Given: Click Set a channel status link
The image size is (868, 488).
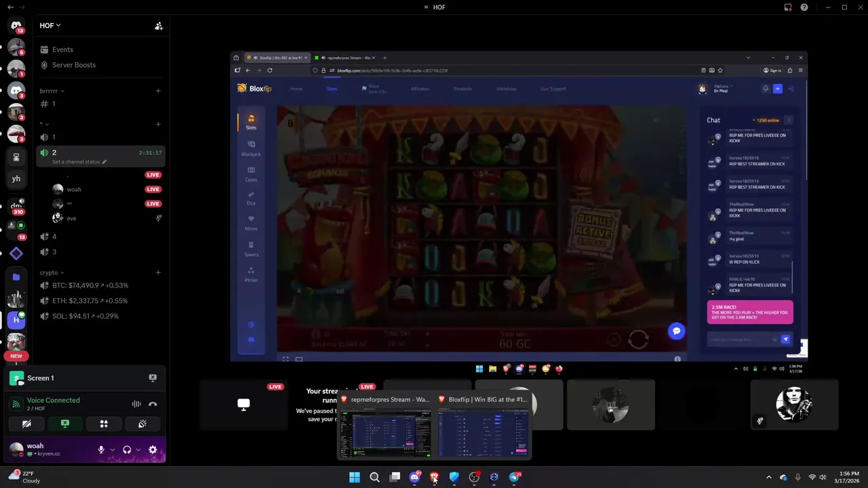Looking at the screenshot, I should tap(79, 162).
